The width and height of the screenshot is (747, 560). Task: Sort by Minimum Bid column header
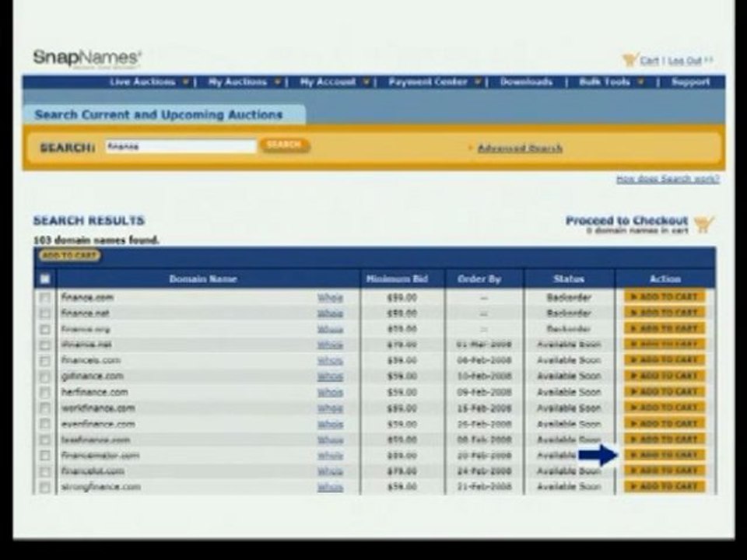pyautogui.click(x=398, y=279)
